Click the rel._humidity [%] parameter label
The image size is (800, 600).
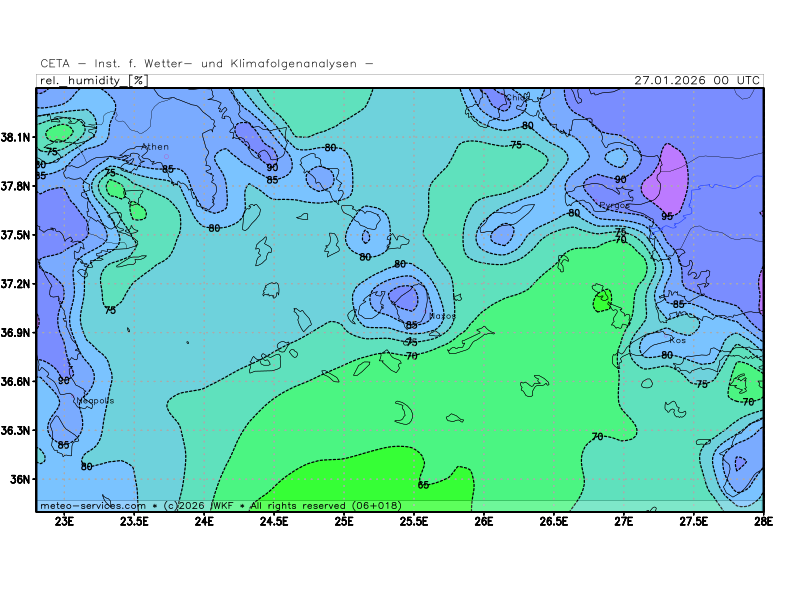[92, 80]
